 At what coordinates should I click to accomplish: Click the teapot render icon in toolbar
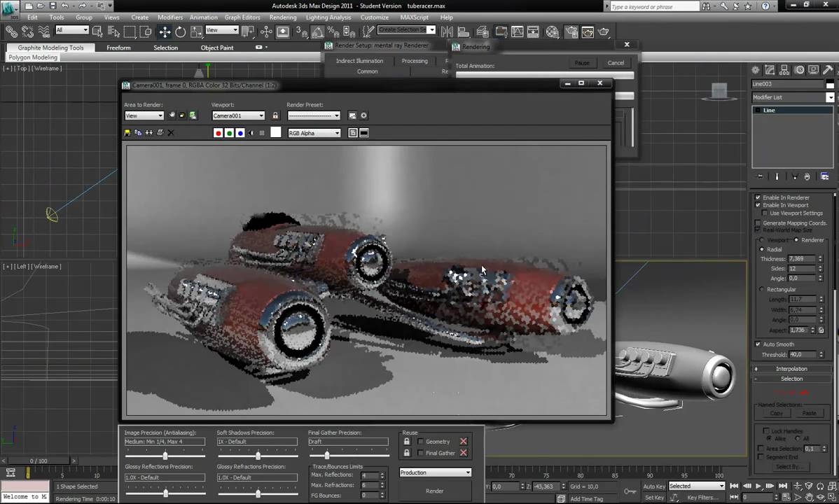pyautogui.click(x=604, y=31)
